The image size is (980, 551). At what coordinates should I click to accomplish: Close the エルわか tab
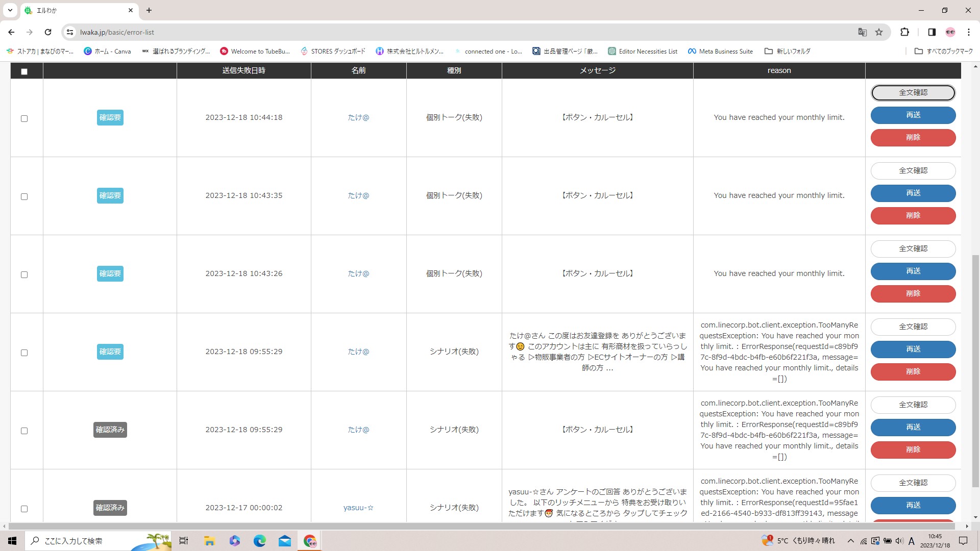(131, 10)
